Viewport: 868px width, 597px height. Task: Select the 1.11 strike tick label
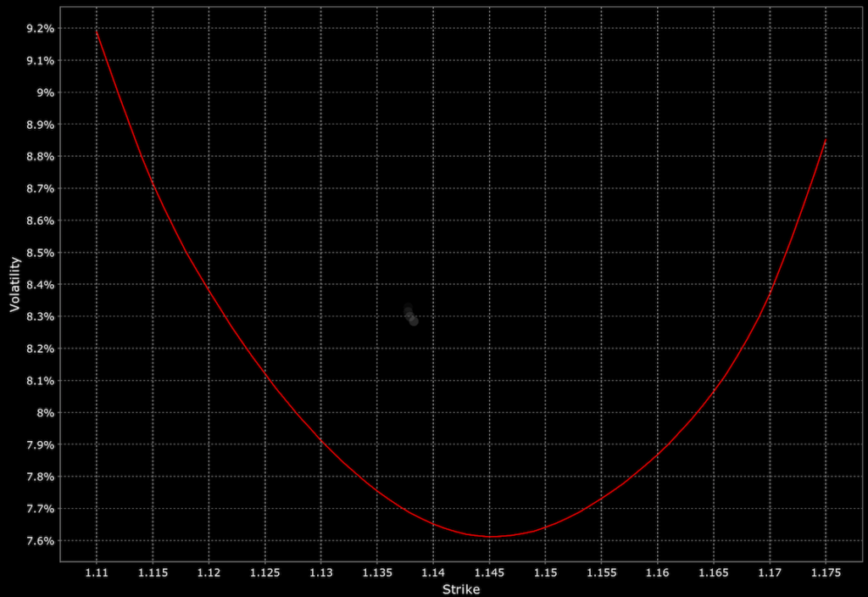tap(97, 573)
